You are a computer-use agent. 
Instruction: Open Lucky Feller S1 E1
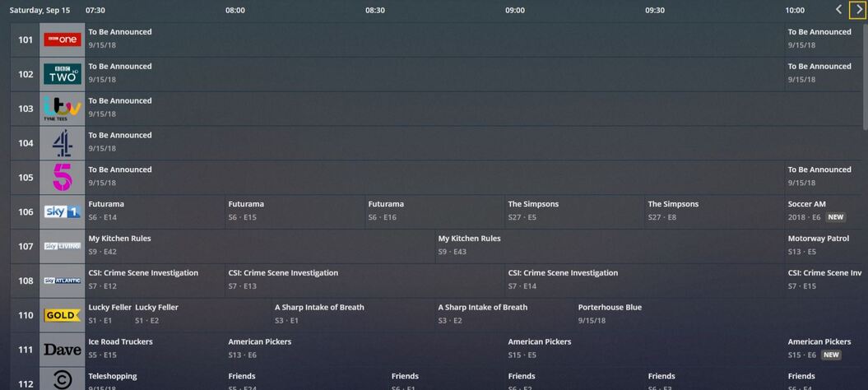point(109,315)
